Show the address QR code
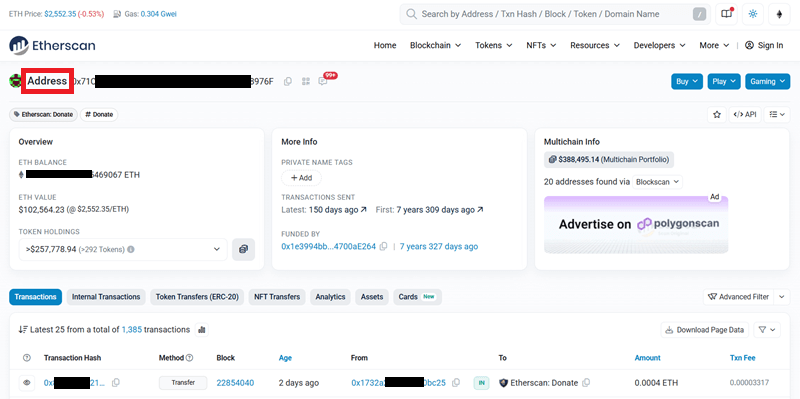The image size is (800, 399). (x=306, y=81)
